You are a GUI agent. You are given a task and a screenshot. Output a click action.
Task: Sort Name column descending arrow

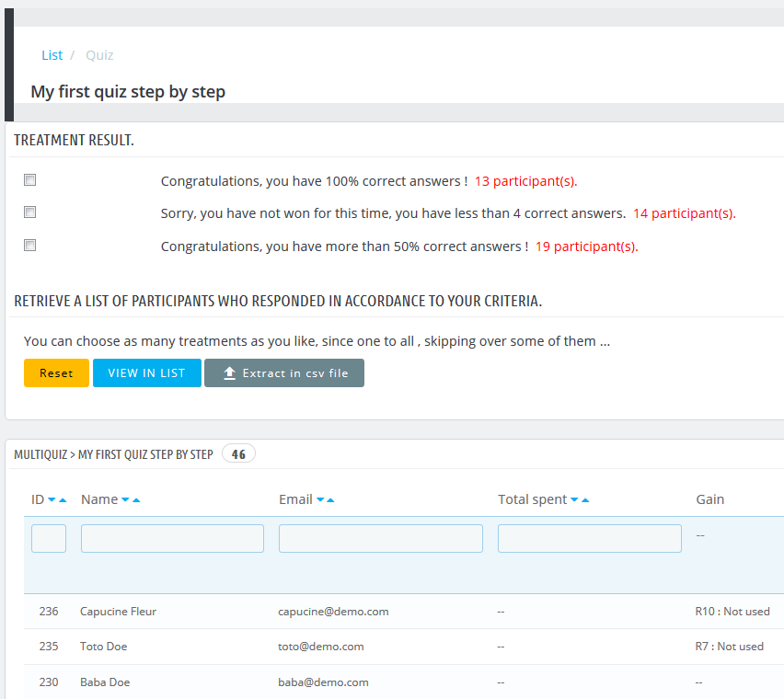[126, 500]
